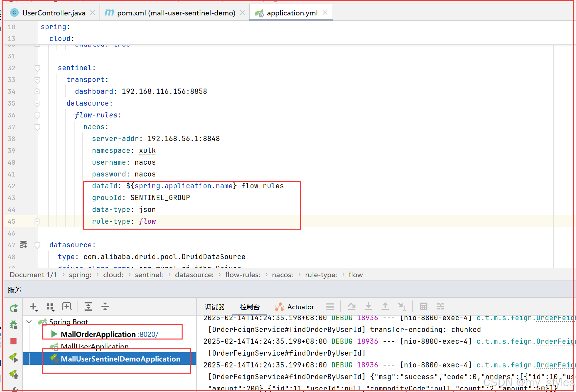Screen dimensions: 576x392
Task: Click the groupId value SENTINEL_GROUP
Action: (160, 198)
